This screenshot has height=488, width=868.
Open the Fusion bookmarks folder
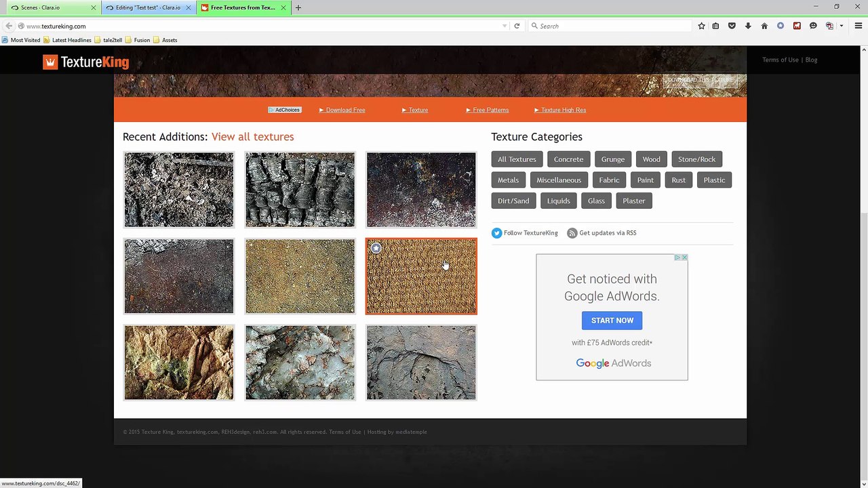(x=138, y=40)
